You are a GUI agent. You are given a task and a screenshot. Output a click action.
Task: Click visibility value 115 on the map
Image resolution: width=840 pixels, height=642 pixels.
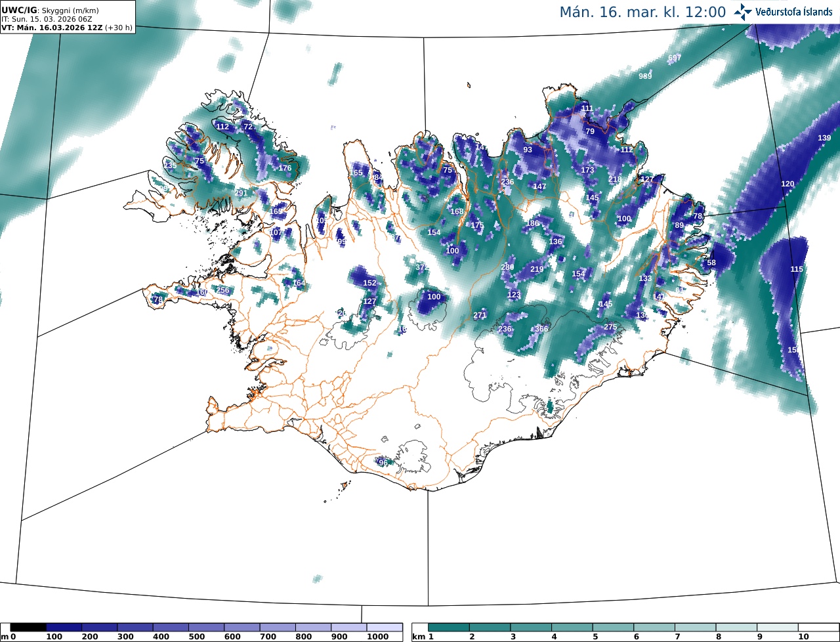coord(797,269)
